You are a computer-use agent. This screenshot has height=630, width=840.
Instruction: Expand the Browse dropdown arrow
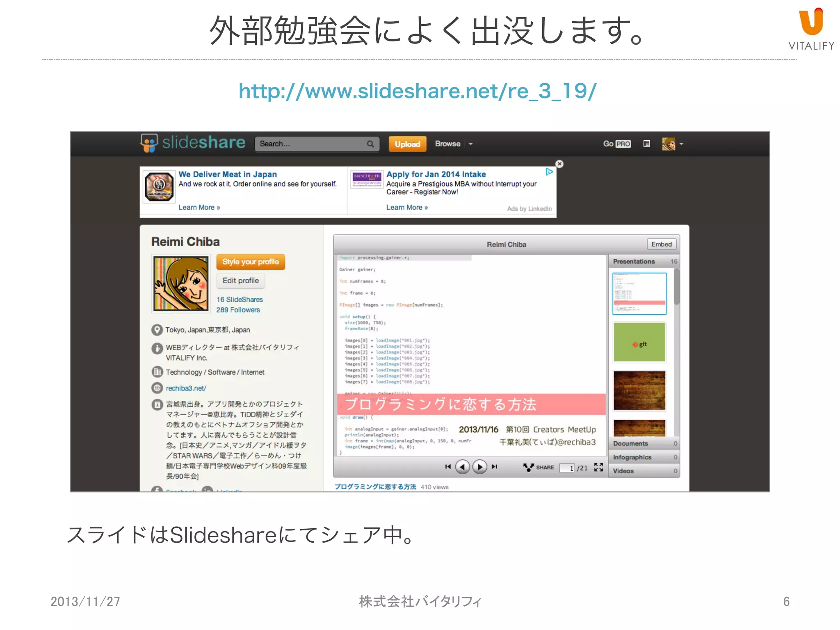pos(471,144)
